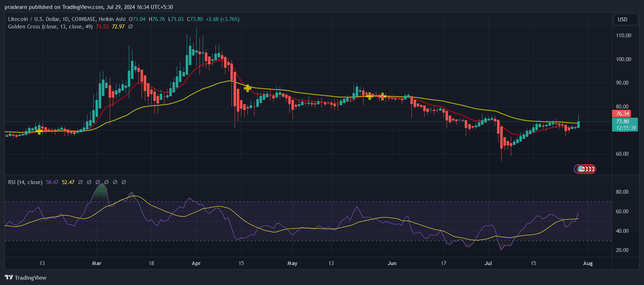Viewport: 644px width, 285px height.
Task: Click the 110.00 price axis label
Action: pos(623,36)
